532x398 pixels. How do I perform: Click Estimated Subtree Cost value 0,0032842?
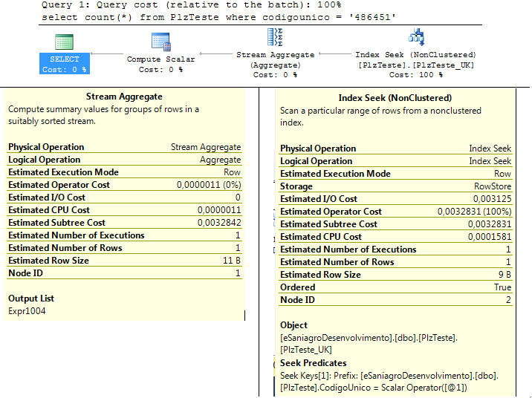tap(219, 223)
